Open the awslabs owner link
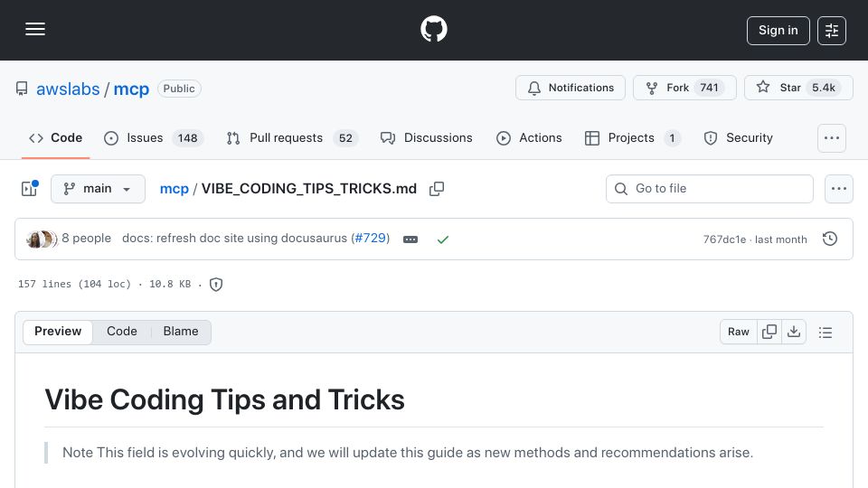 [x=68, y=89]
